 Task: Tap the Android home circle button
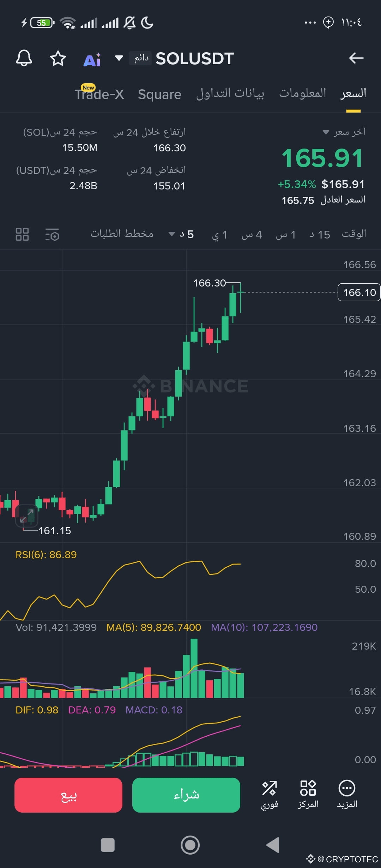tap(190, 845)
